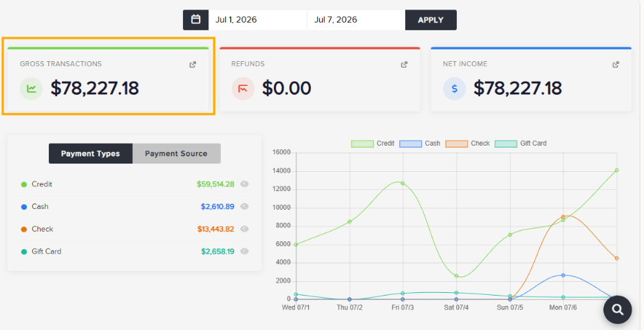
Task: Toggle Gift Card series in chart legend
Action: (x=520, y=143)
